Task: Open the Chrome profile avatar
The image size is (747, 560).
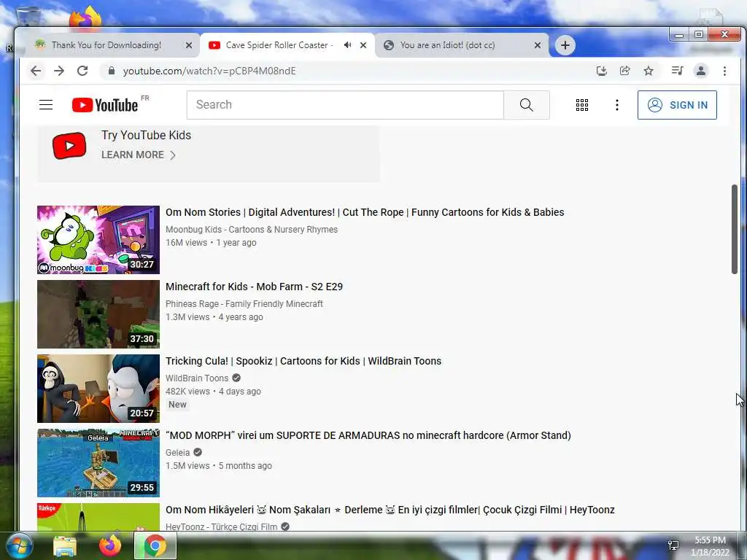Action: coord(701,71)
